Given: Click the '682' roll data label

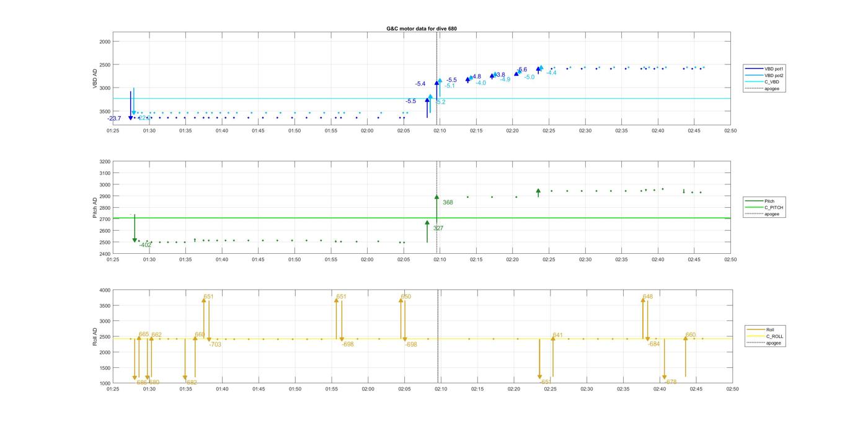Looking at the screenshot, I should (192, 383).
